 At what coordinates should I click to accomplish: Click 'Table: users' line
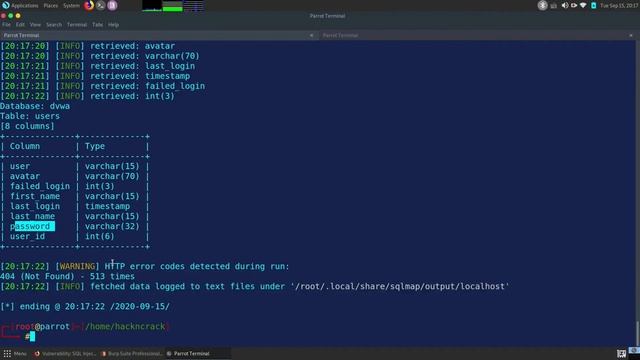point(30,116)
